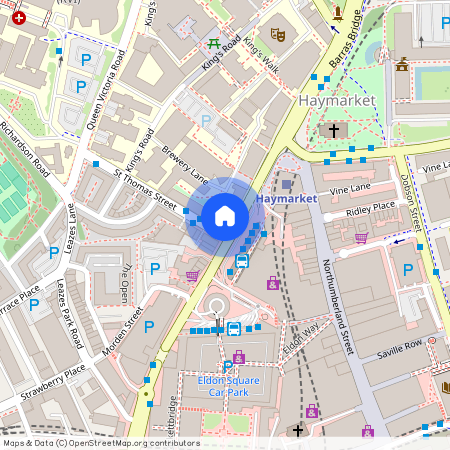
Task: Click the parking icon beside Leazes Lane
Action: 54,253
